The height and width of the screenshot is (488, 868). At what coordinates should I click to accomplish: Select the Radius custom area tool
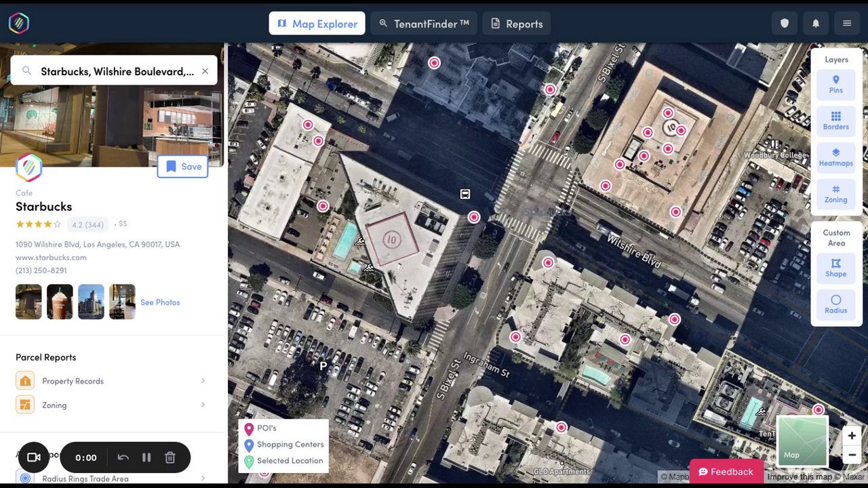coord(835,305)
